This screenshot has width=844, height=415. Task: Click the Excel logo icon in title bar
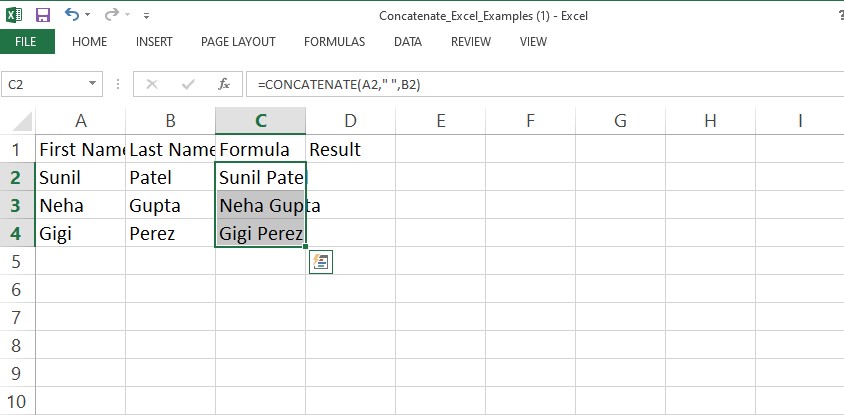coord(14,15)
